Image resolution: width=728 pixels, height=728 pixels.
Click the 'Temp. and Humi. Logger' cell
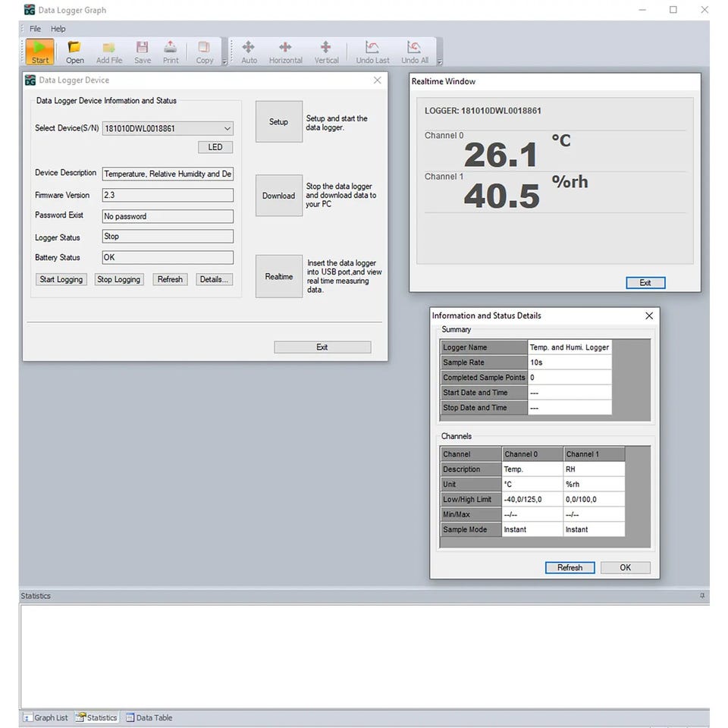pos(570,347)
